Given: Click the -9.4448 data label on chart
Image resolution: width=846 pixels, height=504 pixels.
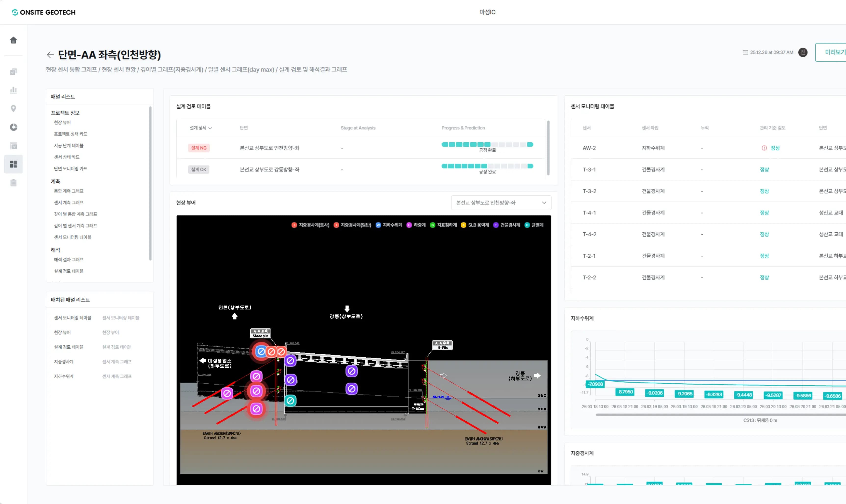Looking at the screenshot, I should pos(743,395).
